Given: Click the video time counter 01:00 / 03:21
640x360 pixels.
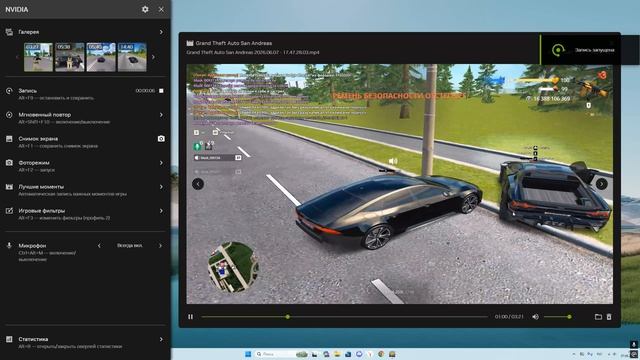Looking at the screenshot, I should [509, 317].
